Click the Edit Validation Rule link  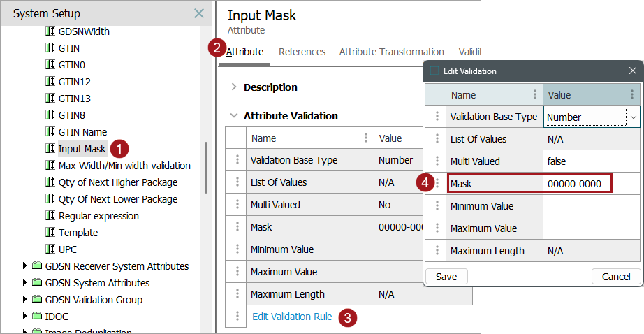pyautogui.click(x=292, y=317)
